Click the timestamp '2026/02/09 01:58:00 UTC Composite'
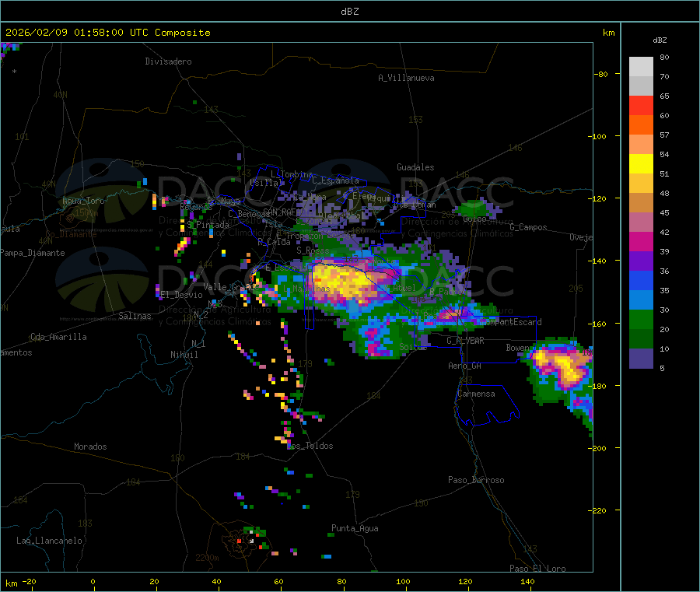700x592 pixels. coord(107,33)
